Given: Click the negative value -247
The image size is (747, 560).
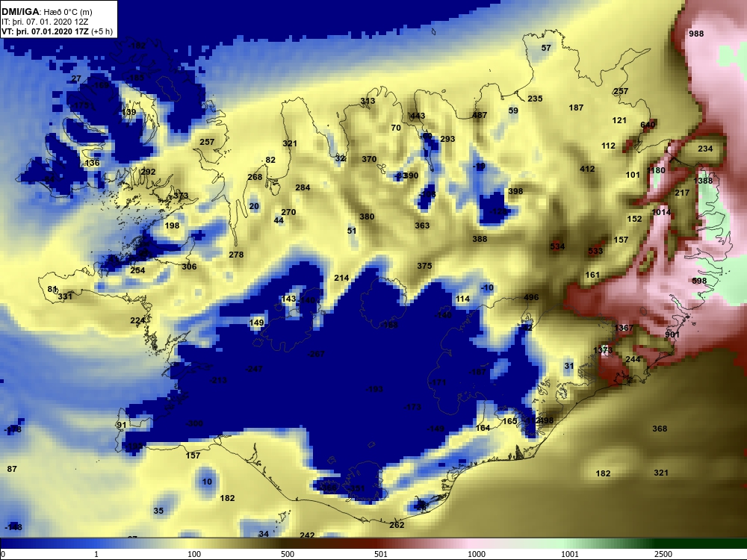Looking at the screenshot, I should click(x=254, y=369).
